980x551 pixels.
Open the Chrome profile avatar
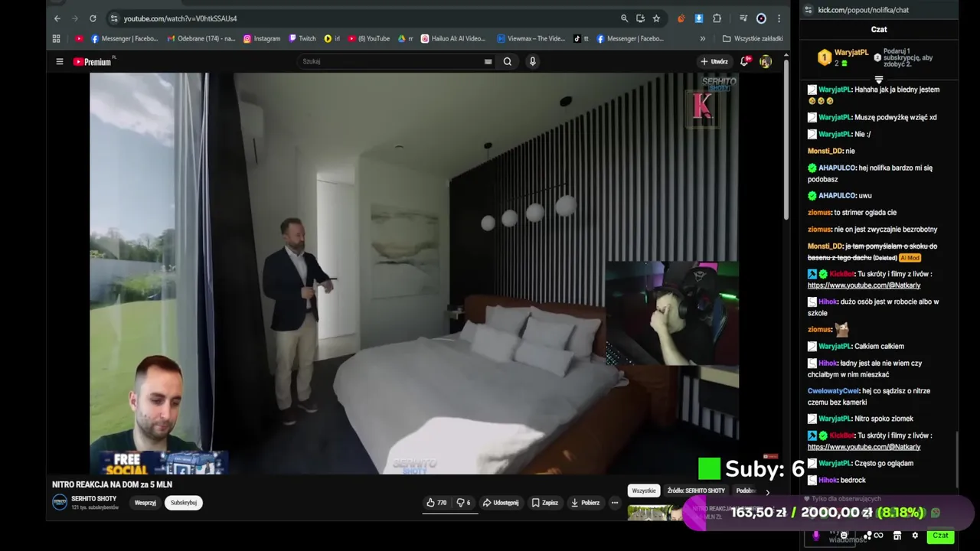click(x=761, y=18)
